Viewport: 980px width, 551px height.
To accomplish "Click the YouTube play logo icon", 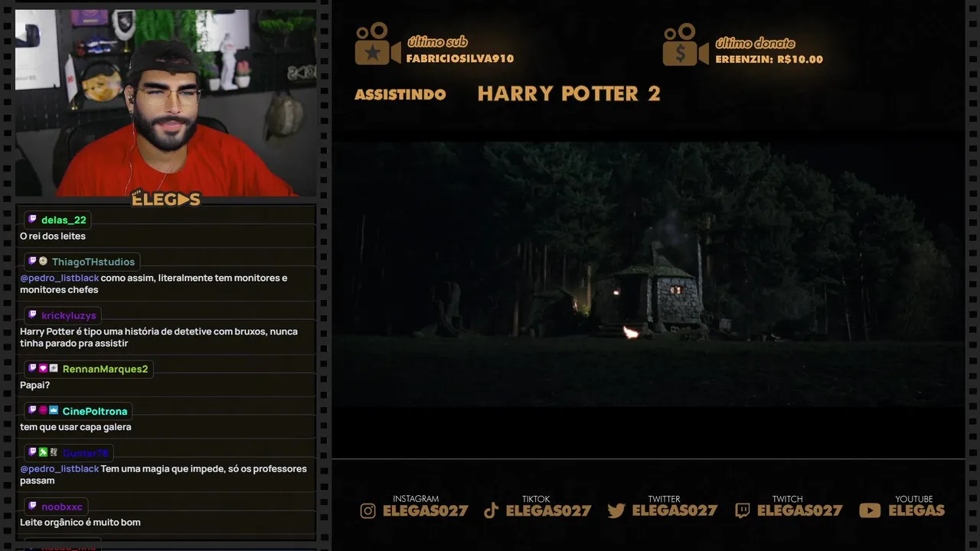I will pyautogui.click(x=870, y=510).
